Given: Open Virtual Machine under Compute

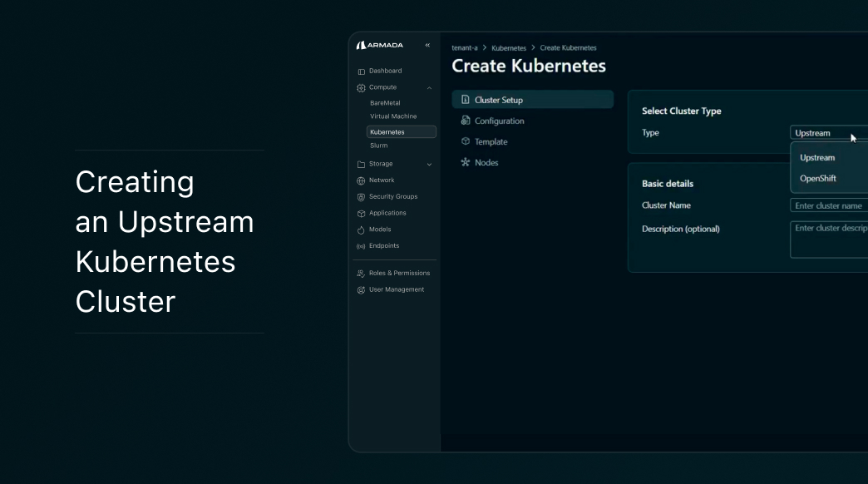Looking at the screenshot, I should pos(393,116).
